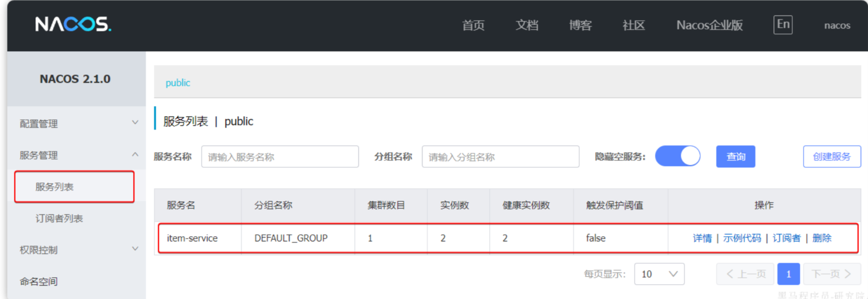868x299 pixels.
Task: Open 权限控制 in the sidebar
Action: [39, 250]
